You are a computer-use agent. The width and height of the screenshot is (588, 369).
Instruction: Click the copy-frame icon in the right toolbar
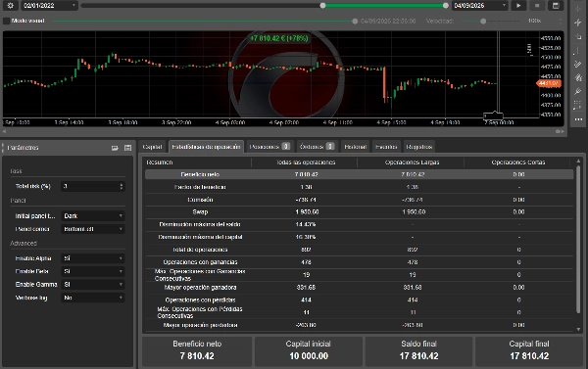pos(578,36)
